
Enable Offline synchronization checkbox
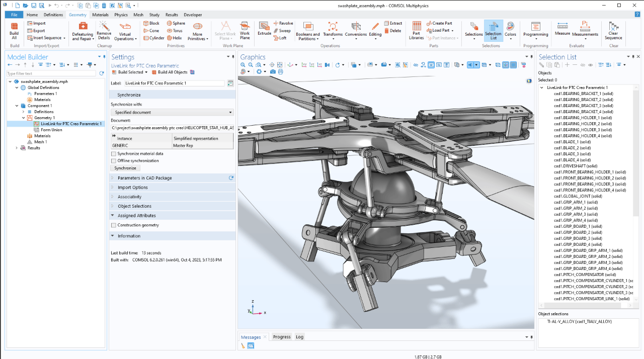(114, 161)
